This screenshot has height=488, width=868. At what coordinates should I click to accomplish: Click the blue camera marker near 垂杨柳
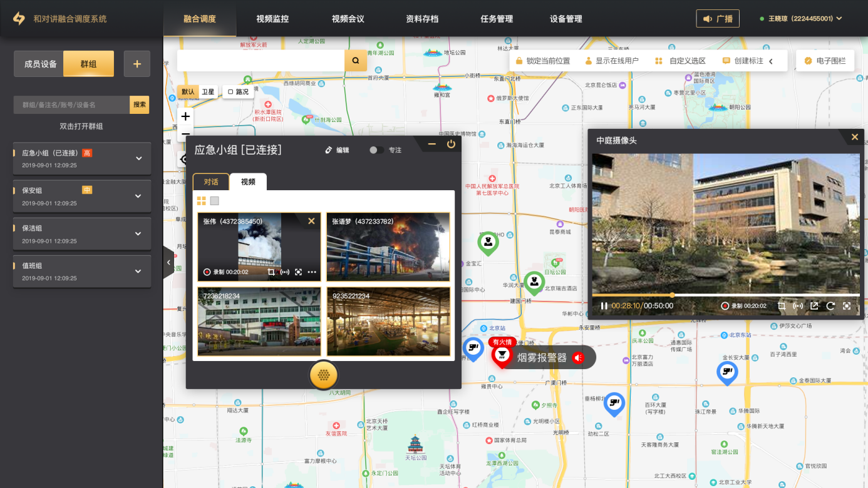coord(614,404)
